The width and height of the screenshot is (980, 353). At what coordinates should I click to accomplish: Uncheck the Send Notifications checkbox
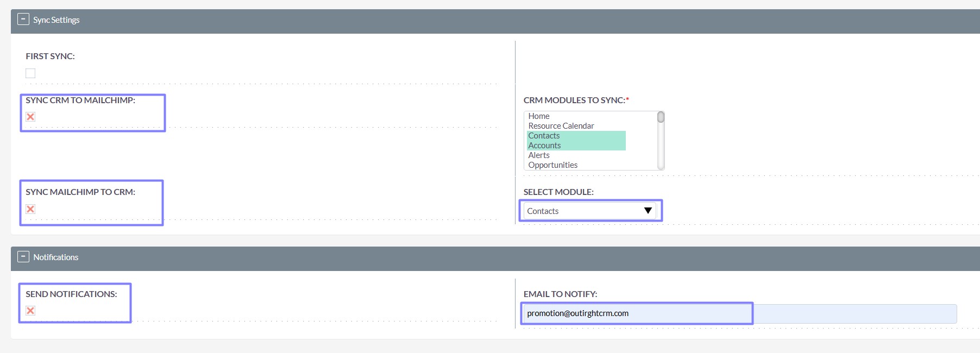[x=30, y=311]
